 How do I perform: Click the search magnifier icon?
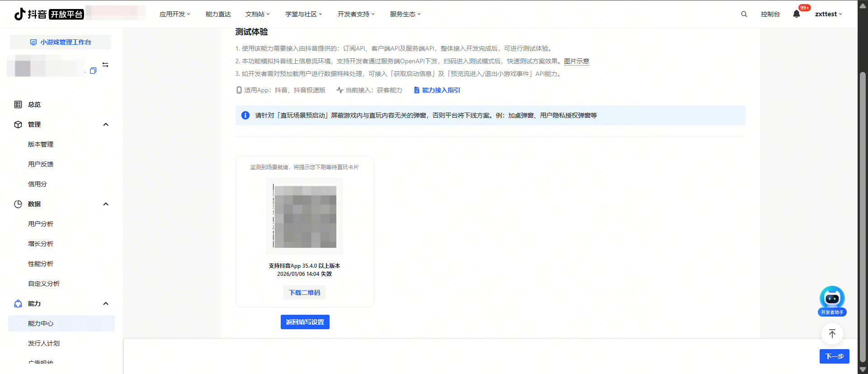(744, 14)
